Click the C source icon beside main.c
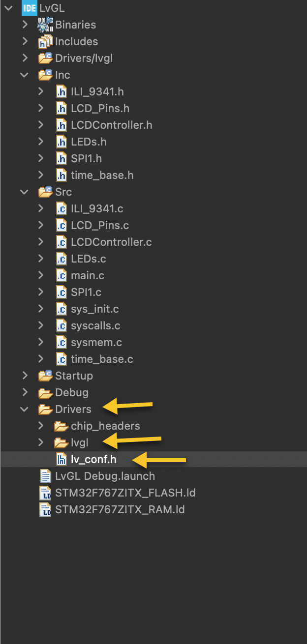Screen dimensions: 307x644 pyautogui.click(x=61, y=275)
